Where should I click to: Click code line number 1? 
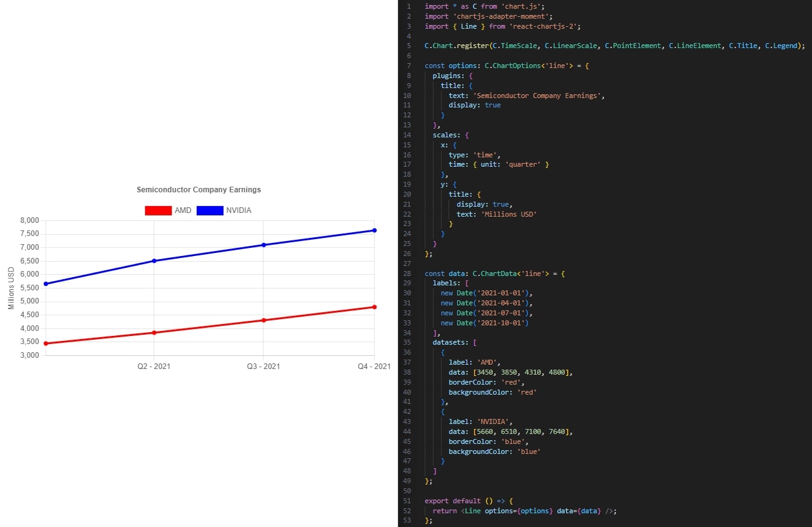pyautogui.click(x=409, y=6)
